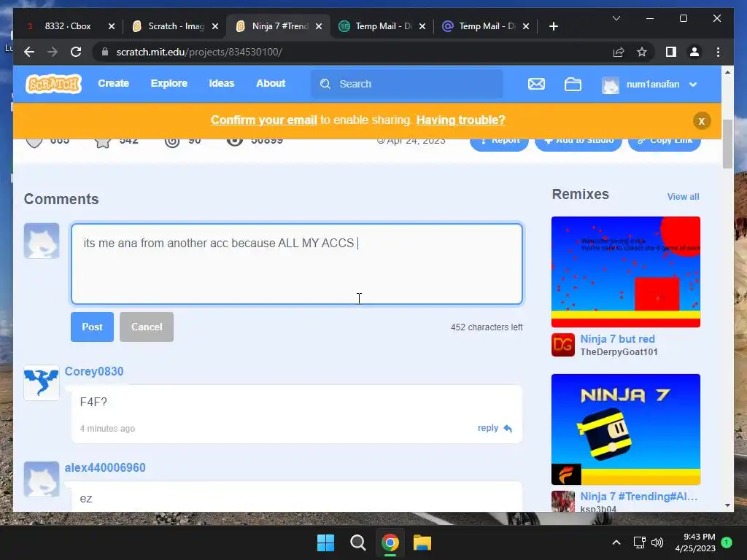This screenshot has width=747, height=560.
Task: Click the browser address bar URL
Action: click(199, 52)
